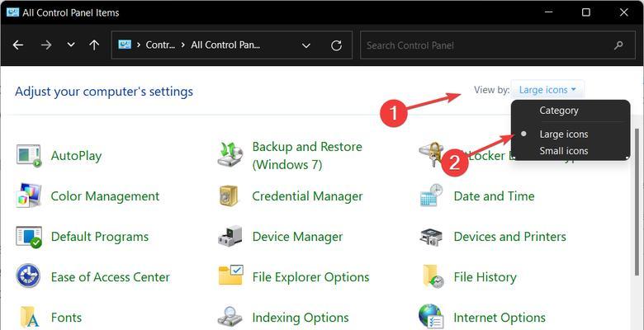Image resolution: width=644 pixels, height=330 pixels.
Task: Open the Internet Options globe icon
Action: [x=431, y=317]
